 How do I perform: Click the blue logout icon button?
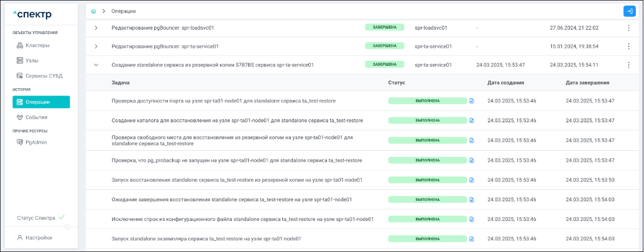click(x=629, y=11)
